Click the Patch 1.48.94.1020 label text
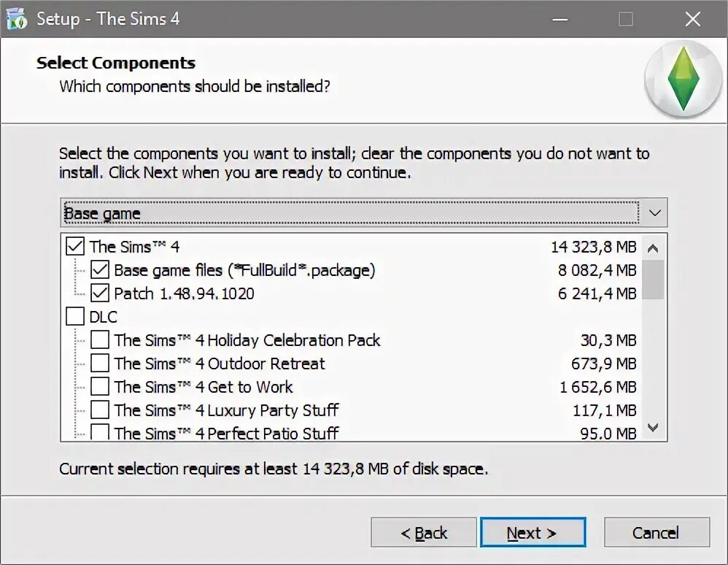Image resolution: width=728 pixels, height=565 pixels. click(184, 293)
